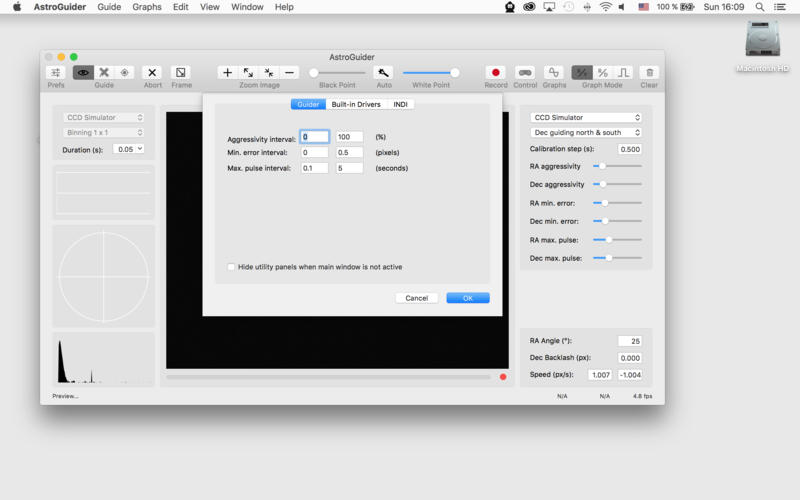Click the zoom in plus icon
This screenshot has height=500, width=800.
pyautogui.click(x=228, y=73)
